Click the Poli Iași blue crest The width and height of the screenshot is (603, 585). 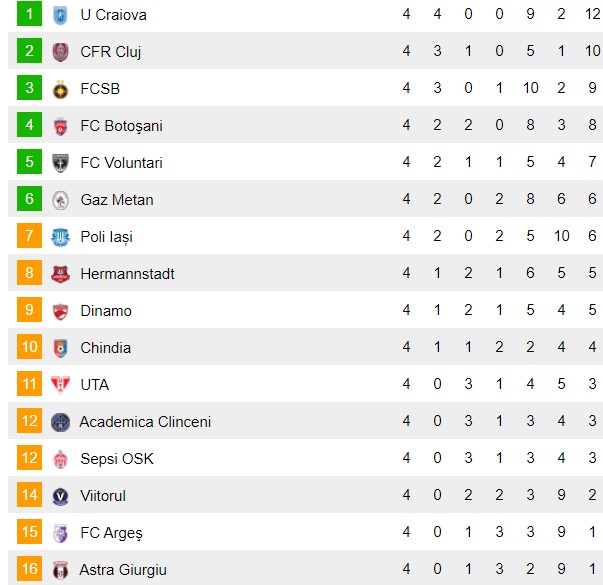(60, 237)
